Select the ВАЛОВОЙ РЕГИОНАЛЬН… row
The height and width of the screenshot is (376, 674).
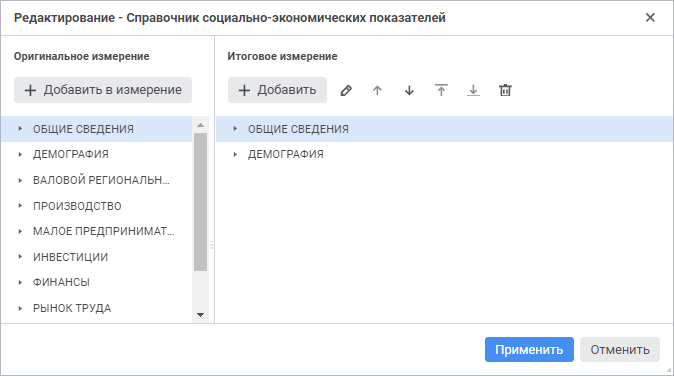(96, 180)
